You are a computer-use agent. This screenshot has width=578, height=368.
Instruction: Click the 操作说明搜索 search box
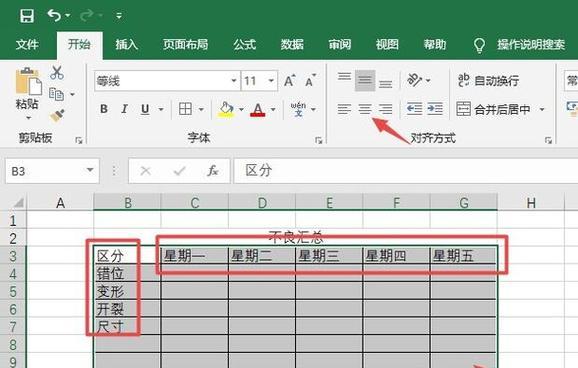[530, 45]
